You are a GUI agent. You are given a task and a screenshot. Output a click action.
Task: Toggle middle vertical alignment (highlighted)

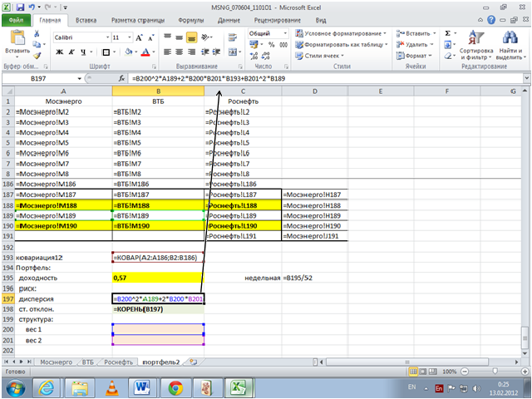tap(192, 37)
